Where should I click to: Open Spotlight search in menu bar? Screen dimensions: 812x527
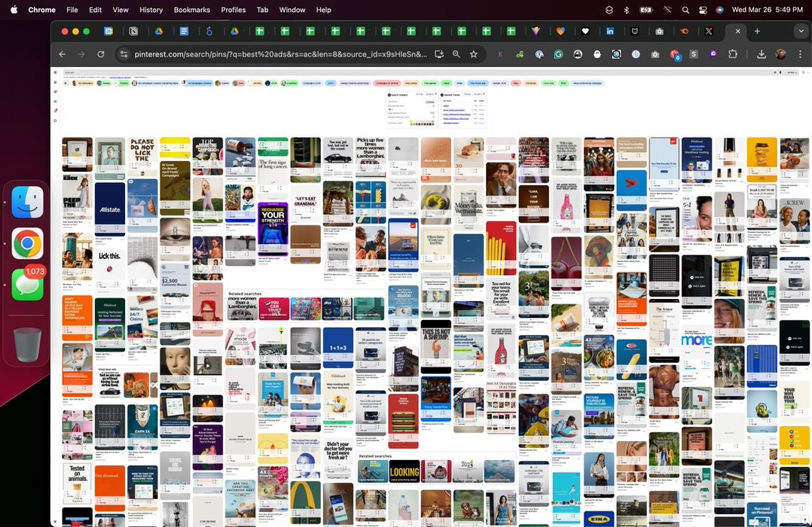click(685, 9)
